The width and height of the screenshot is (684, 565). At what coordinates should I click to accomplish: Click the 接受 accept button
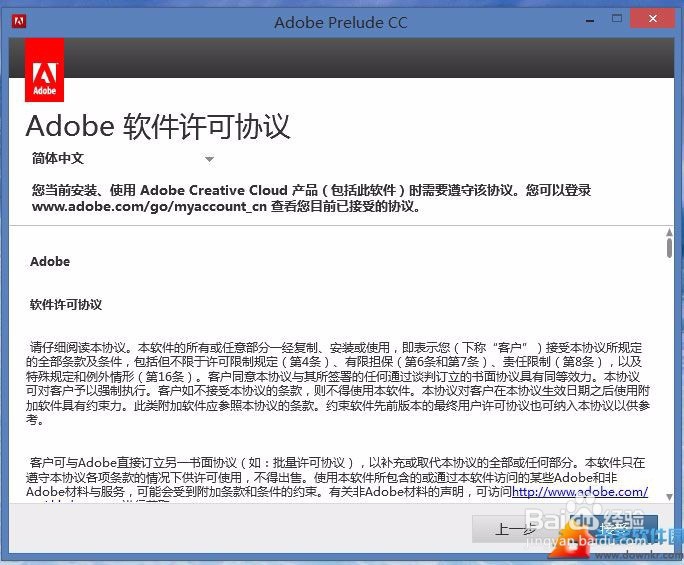614,529
